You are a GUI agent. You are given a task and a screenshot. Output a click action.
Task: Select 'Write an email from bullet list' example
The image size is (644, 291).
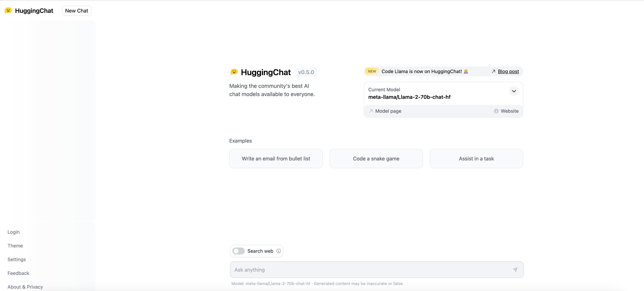tap(276, 159)
